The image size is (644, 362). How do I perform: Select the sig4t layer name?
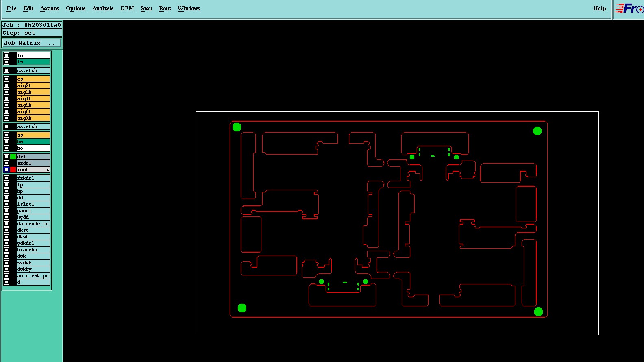pos(33,98)
